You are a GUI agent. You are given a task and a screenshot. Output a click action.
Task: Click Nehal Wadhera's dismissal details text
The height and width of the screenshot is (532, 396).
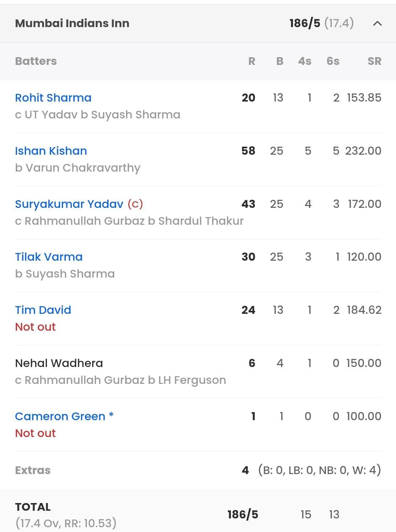120,380
